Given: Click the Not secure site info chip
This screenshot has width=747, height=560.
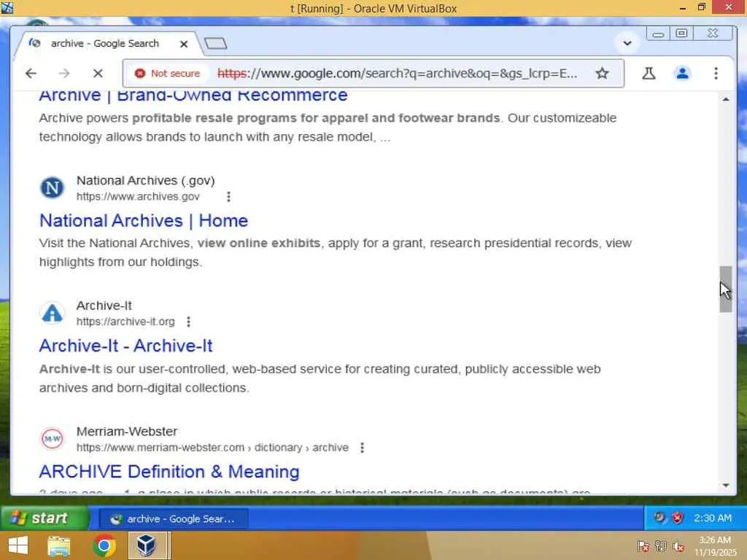Looking at the screenshot, I should coord(168,74).
